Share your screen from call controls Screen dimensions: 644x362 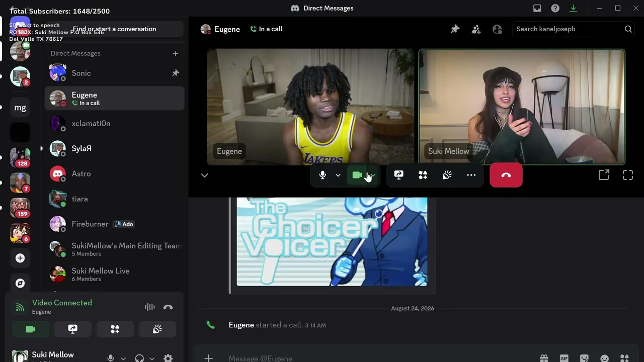click(x=398, y=175)
